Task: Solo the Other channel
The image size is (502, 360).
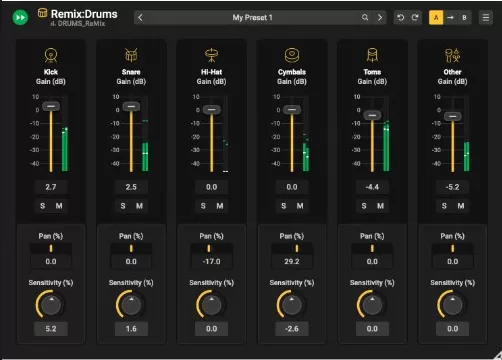Action: pyautogui.click(x=444, y=206)
